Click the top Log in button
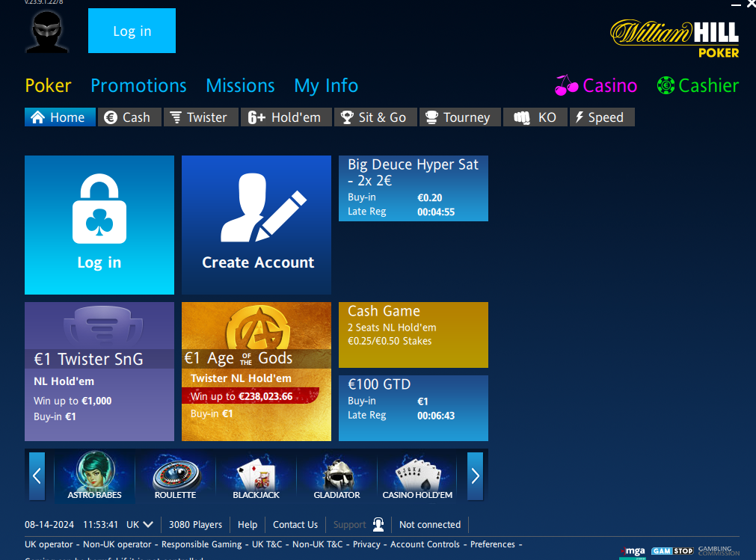This screenshot has height=560, width=756. pos(132,31)
